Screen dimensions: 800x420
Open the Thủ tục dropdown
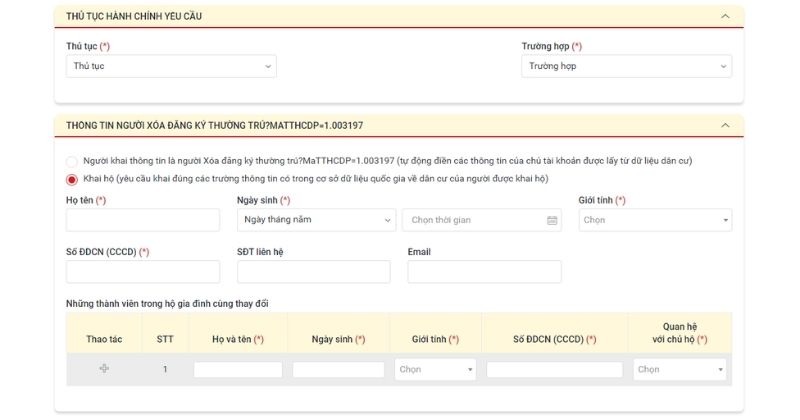pyautogui.click(x=171, y=66)
